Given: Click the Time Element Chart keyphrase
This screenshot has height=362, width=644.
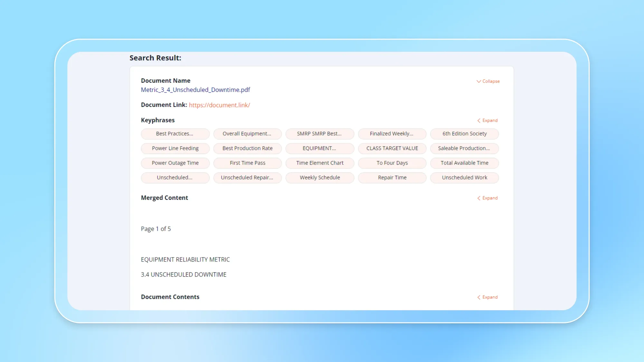Looking at the screenshot, I should (319, 163).
